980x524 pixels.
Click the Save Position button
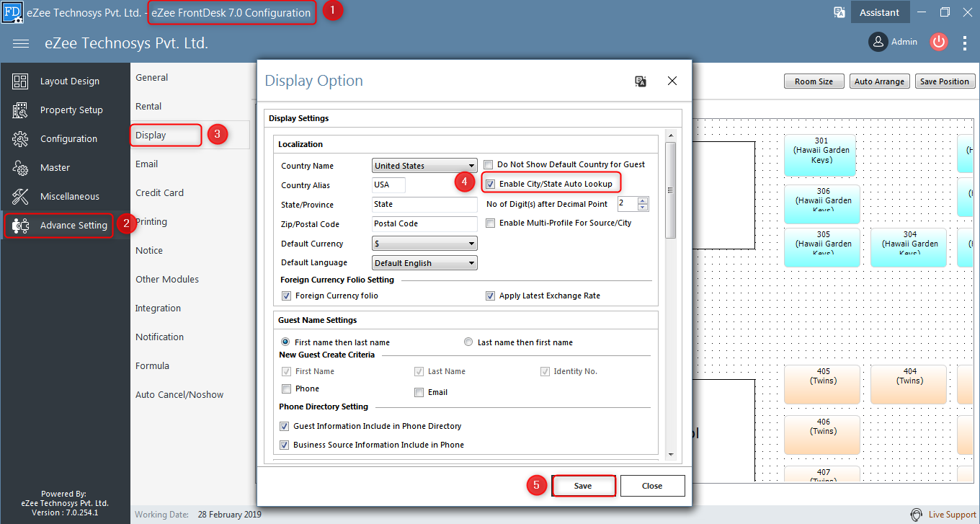pos(945,81)
